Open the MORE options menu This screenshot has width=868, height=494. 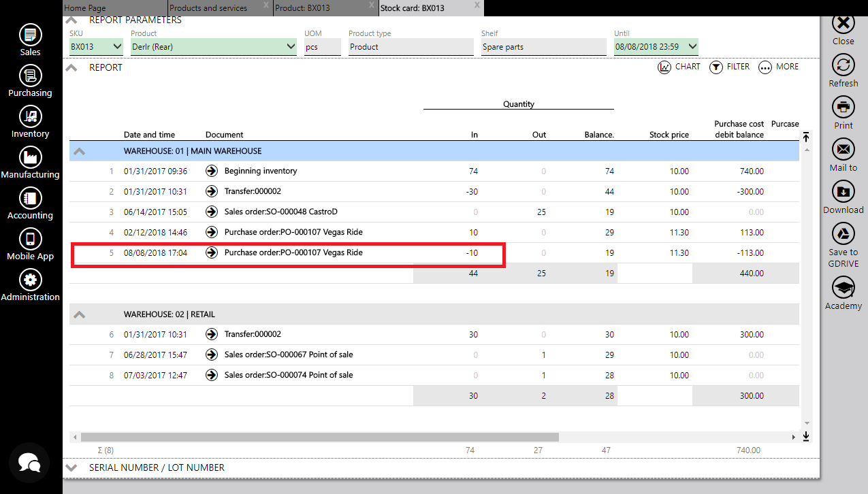pyautogui.click(x=778, y=67)
